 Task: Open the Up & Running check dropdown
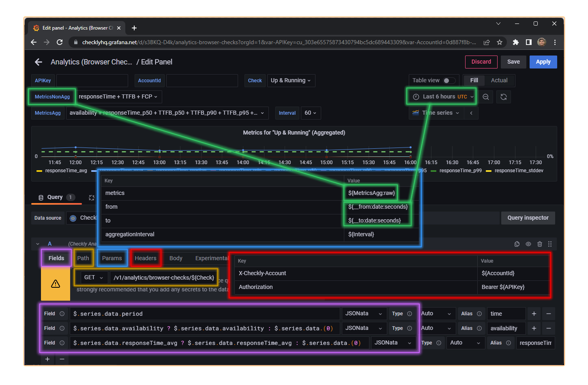tap(291, 80)
